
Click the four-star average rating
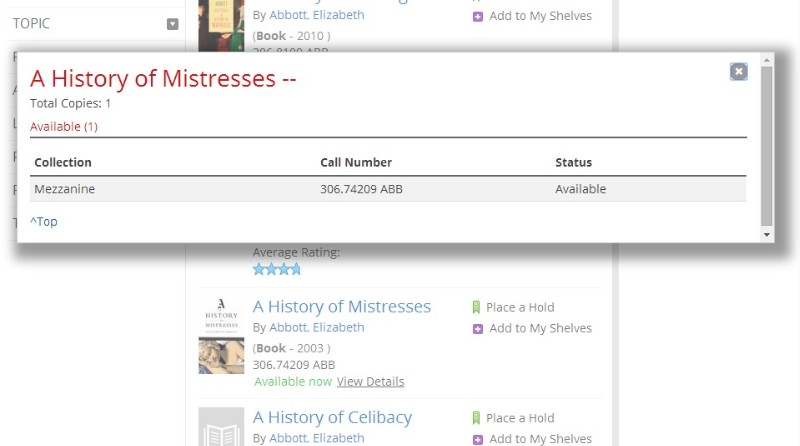pos(277,269)
